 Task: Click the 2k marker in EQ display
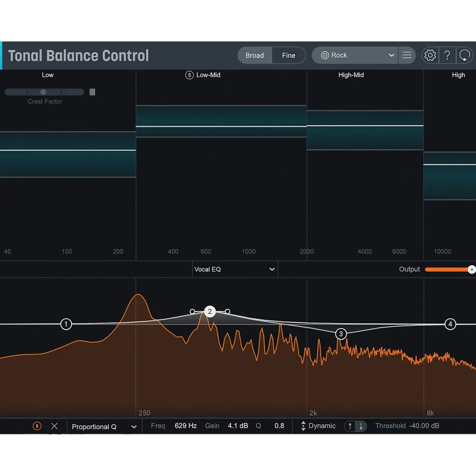point(313,413)
